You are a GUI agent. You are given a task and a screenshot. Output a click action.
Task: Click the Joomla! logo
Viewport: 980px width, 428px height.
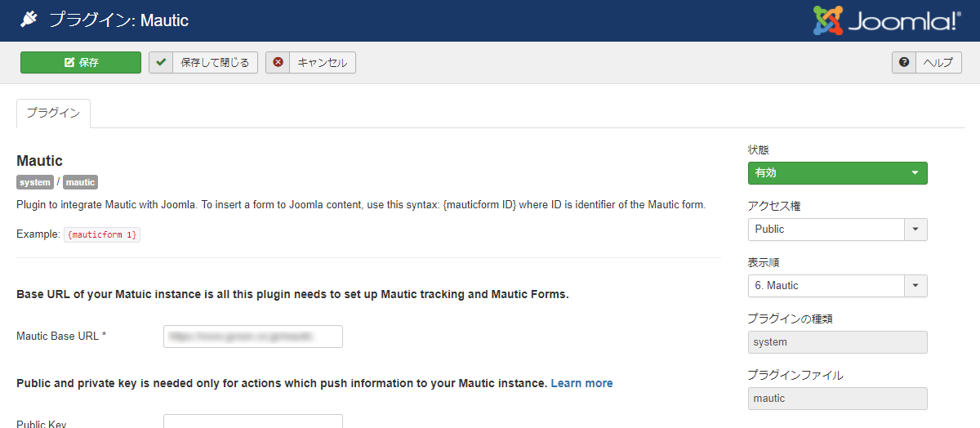887,20
